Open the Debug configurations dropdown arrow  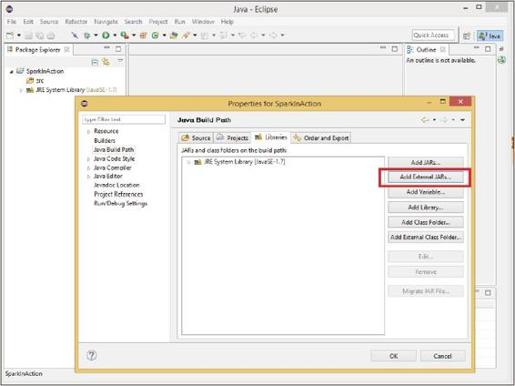pos(96,35)
